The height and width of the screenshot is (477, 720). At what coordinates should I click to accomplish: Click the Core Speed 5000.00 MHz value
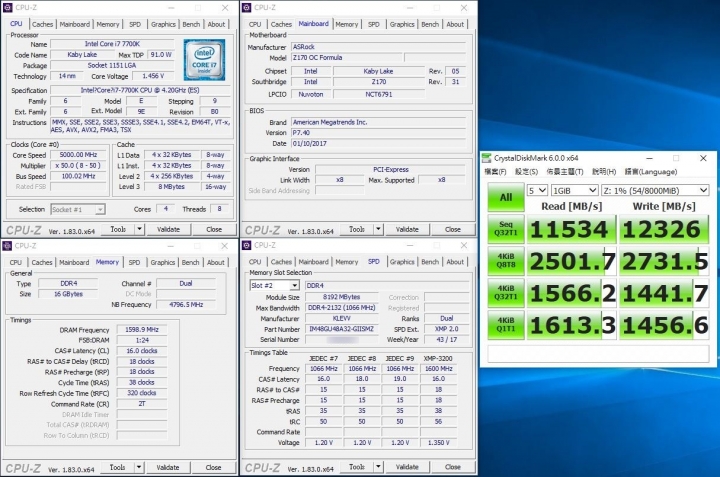(x=79, y=155)
